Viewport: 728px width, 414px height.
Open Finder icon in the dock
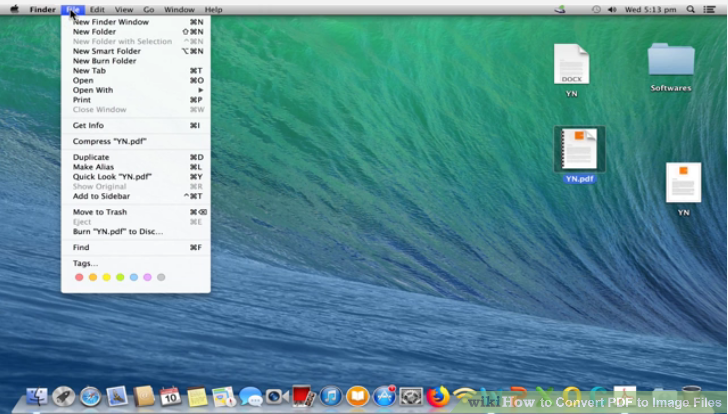click(x=38, y=397)
